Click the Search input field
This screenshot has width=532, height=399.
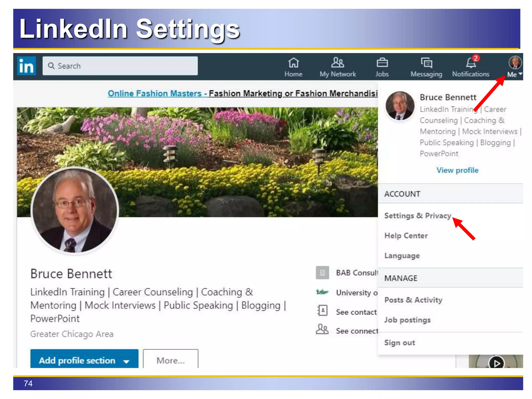pos(120,66)
